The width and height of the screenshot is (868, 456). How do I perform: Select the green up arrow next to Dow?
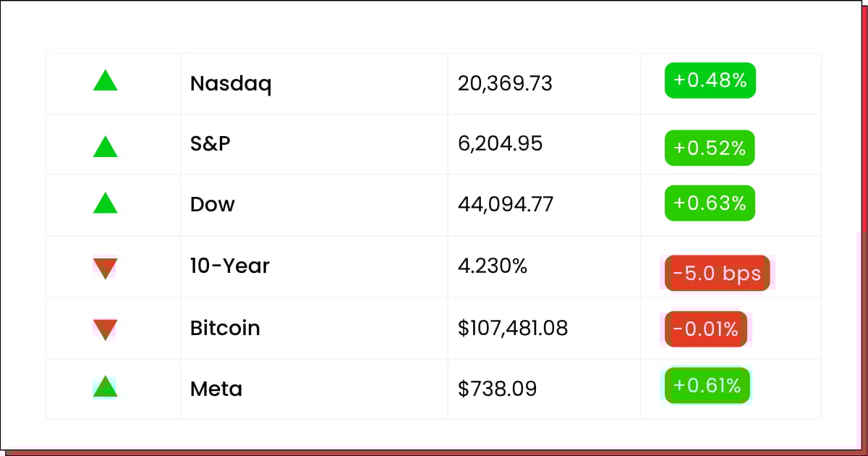coord(105,203)
